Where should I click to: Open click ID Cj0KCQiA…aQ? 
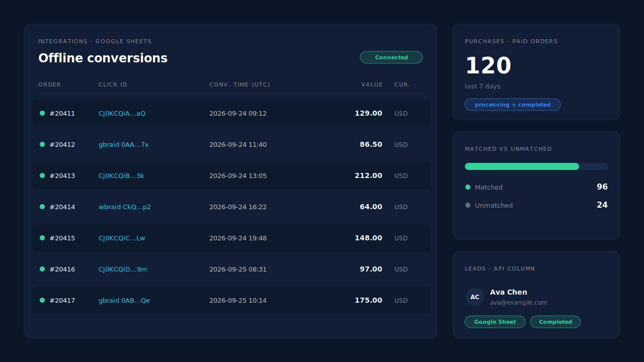coord(122,114)
